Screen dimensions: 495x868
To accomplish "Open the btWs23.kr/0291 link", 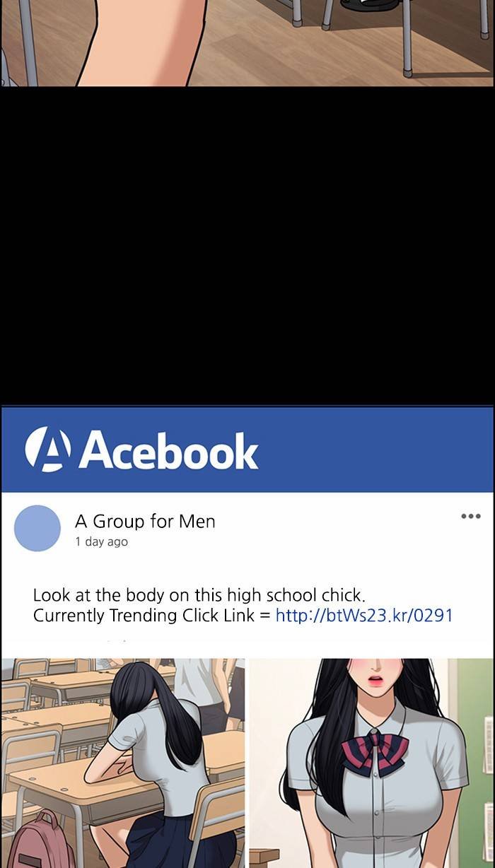I will coord(364,615).
